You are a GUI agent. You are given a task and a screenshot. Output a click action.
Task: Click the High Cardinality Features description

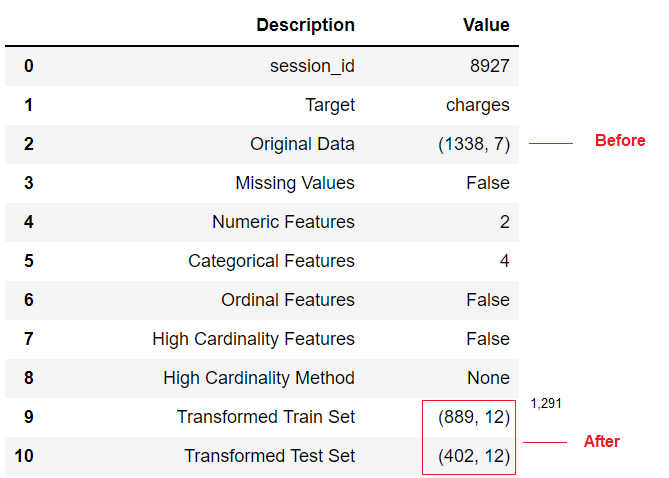253,339
